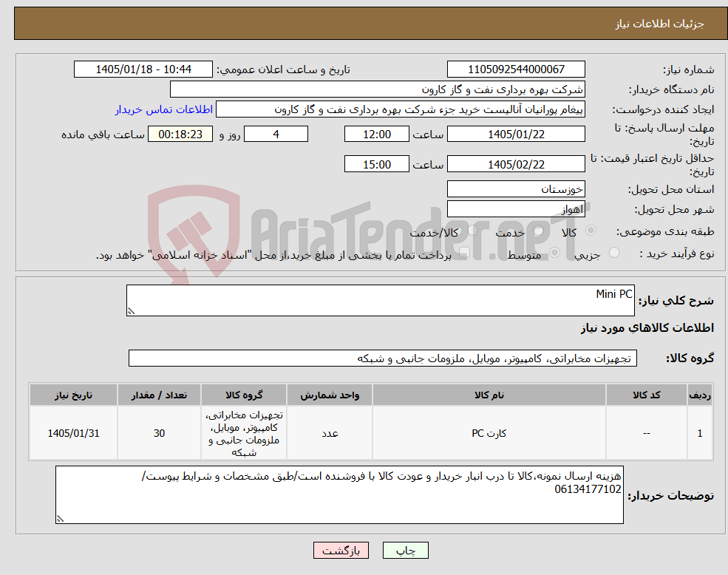Click the ردیف column header
Image resolution: width=728 pixels, height=575 pixels.
(x=700, y=395)
